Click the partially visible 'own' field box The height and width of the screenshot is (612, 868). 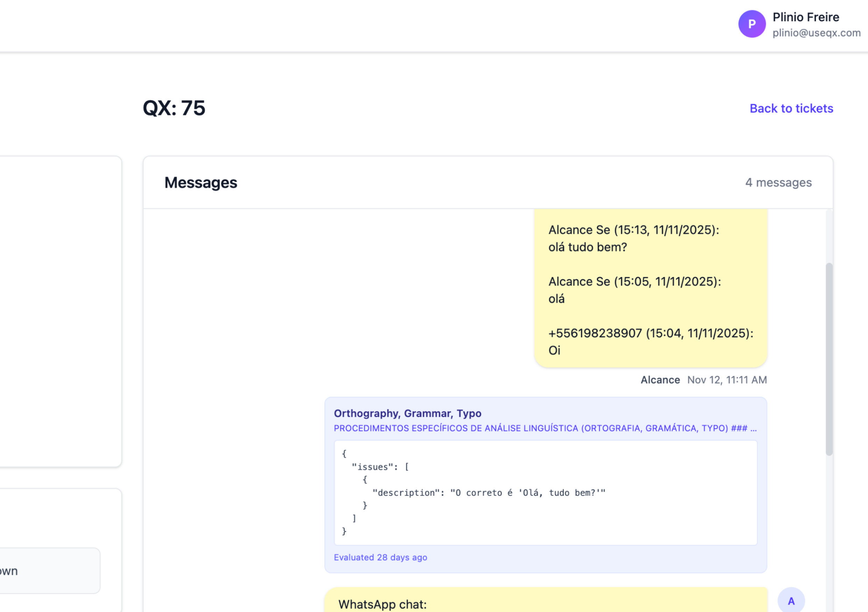[49, 570]
